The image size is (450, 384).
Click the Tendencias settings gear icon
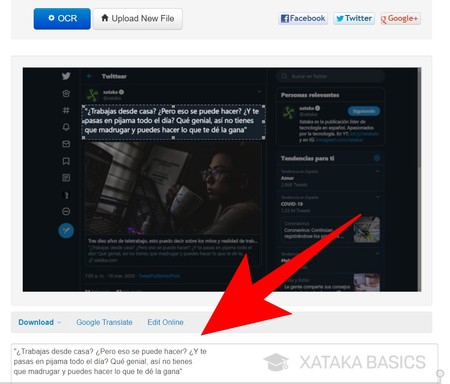click(377, 158)
